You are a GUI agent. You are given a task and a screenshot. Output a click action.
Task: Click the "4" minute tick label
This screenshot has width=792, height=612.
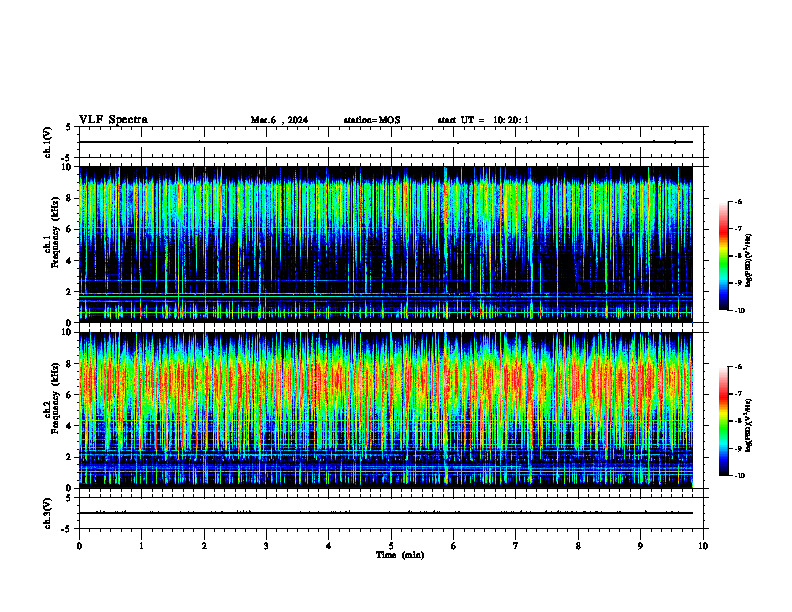(x=329, y=546)
